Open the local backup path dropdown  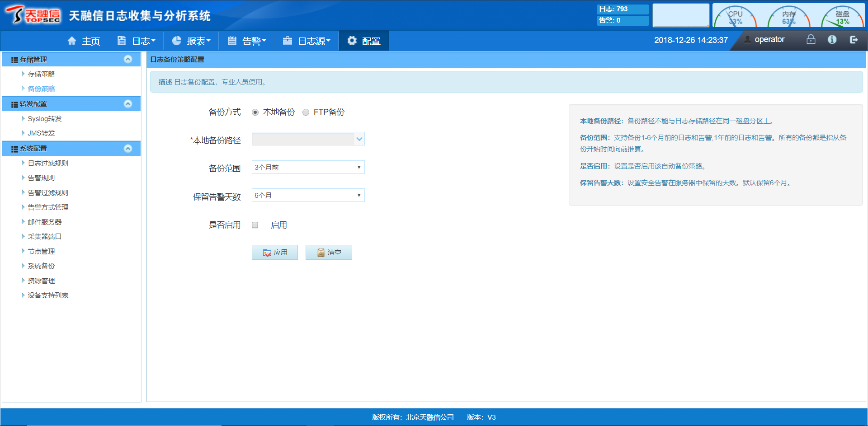(359, 139)
